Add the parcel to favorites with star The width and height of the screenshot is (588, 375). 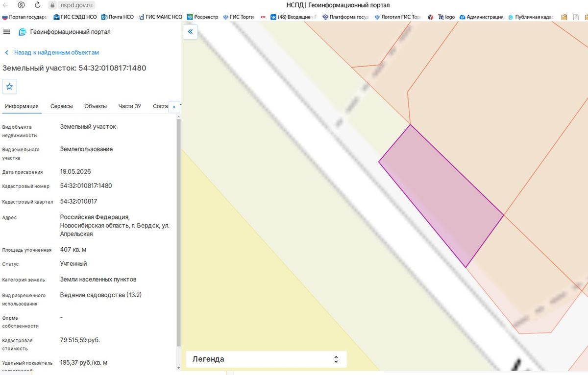click(9, 87)
